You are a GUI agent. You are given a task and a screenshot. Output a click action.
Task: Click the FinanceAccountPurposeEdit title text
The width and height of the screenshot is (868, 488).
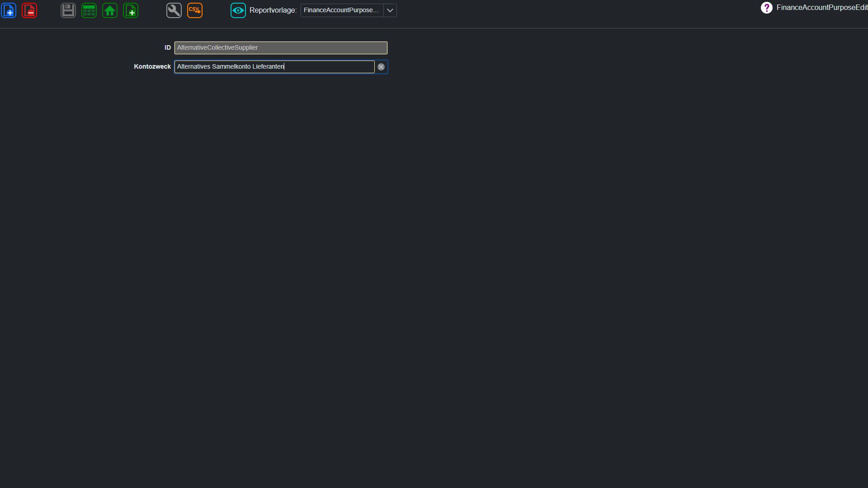tap(822, 8)
